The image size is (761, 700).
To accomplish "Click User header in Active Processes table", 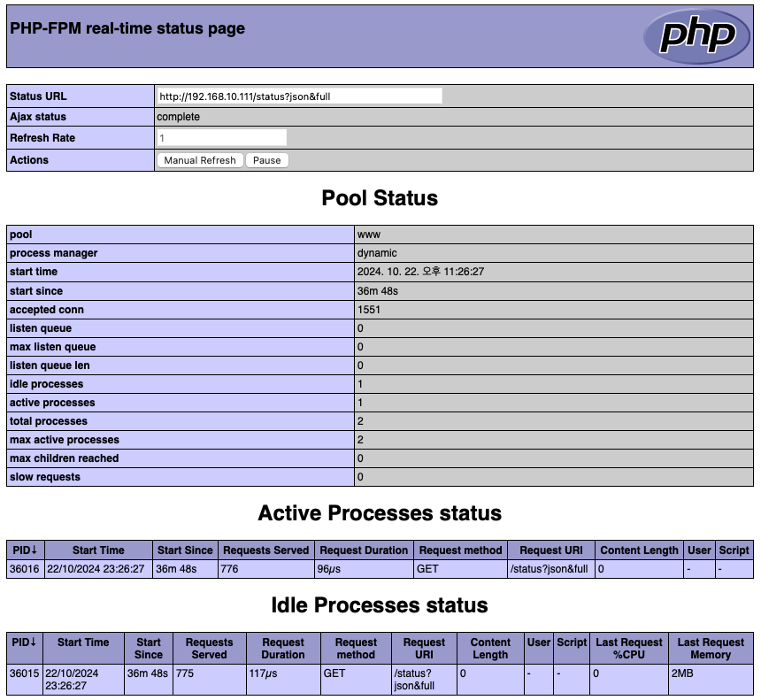I will tap(699, 550).
